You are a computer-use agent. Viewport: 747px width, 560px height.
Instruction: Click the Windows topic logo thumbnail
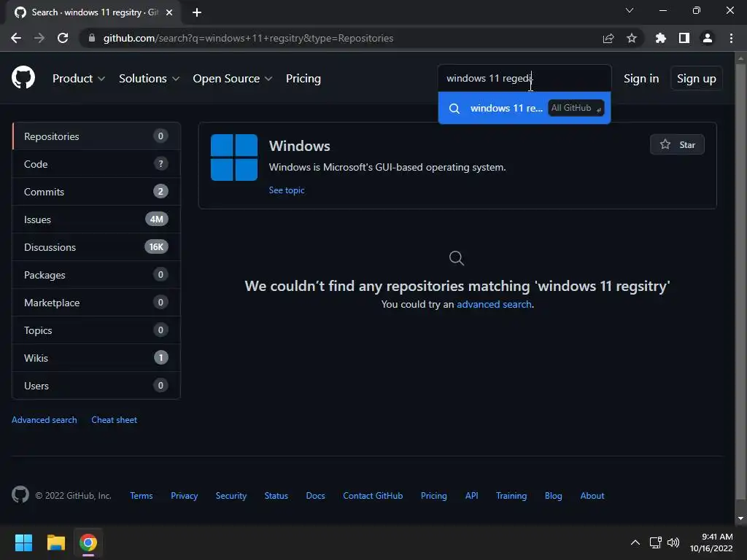click(234, 157)
